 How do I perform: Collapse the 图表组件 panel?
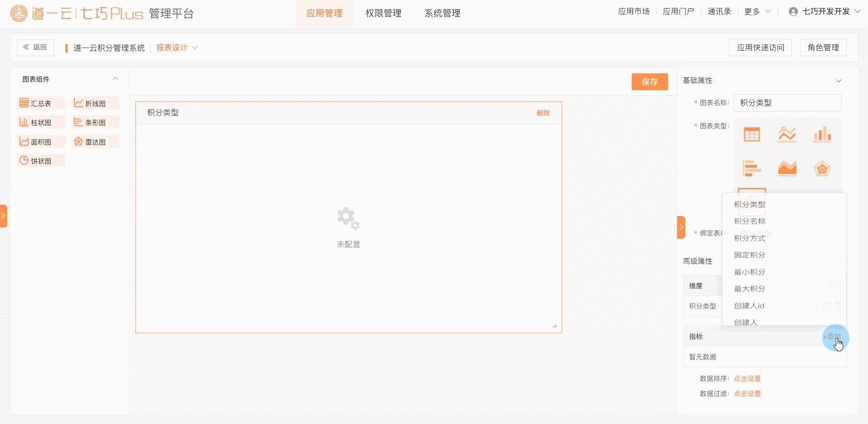coord(115,79)
